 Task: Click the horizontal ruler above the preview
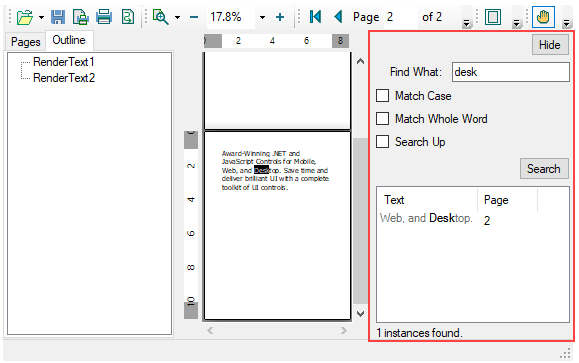[x=276, y=41]
